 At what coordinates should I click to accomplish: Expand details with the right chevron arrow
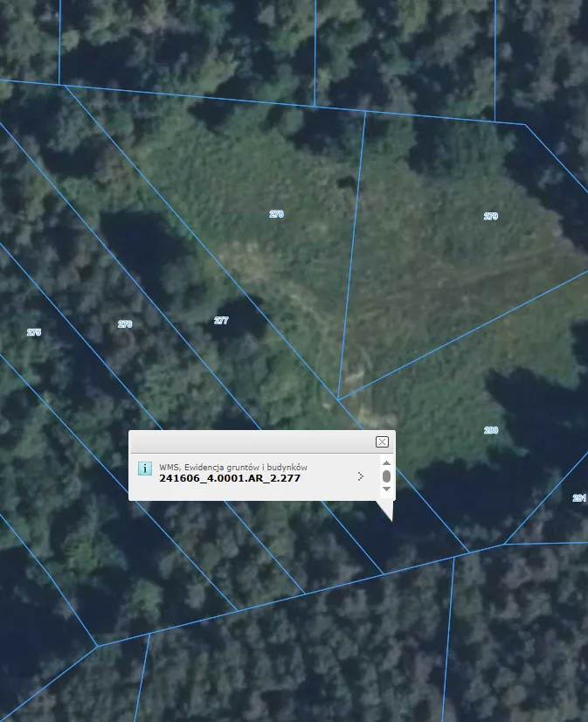361,476
